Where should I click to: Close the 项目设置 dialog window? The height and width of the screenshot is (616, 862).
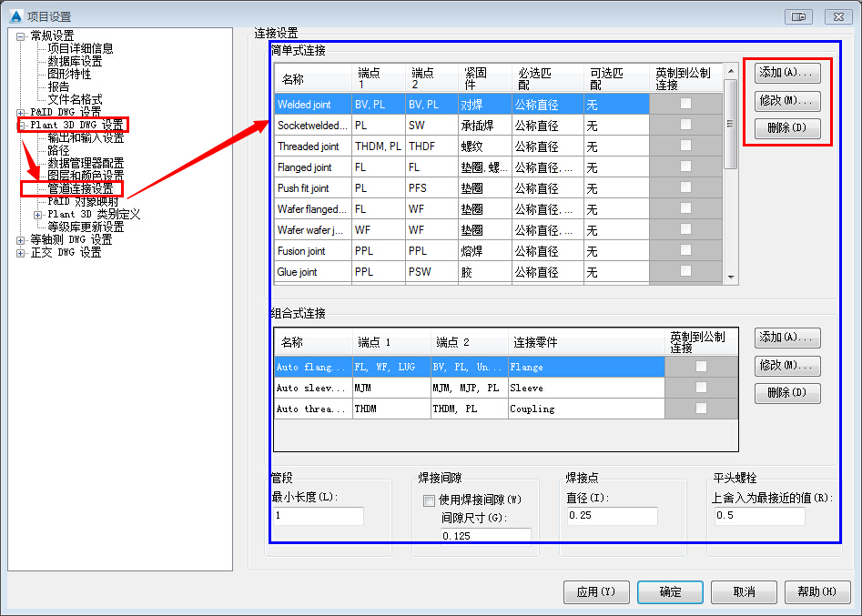[x=838, y=16]
